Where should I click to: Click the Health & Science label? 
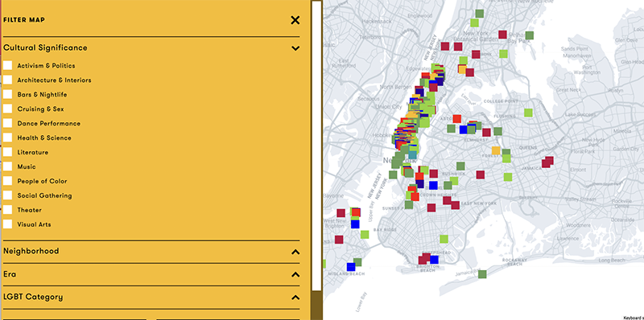click(x=44, y=137)
